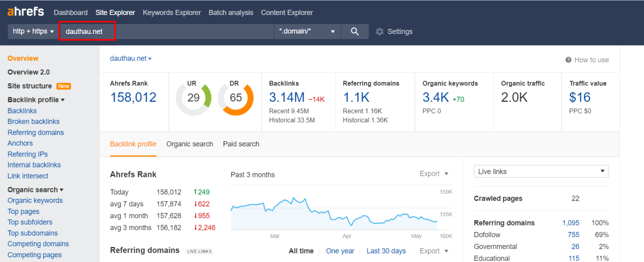Click the Crawled pages value 22
The height and width of the screenshot is (262, 644).
(575, 198)
